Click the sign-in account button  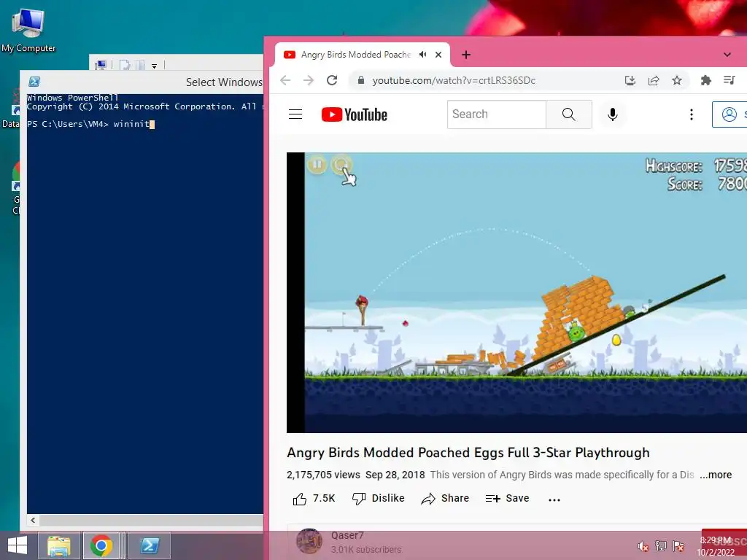point(729,114)
